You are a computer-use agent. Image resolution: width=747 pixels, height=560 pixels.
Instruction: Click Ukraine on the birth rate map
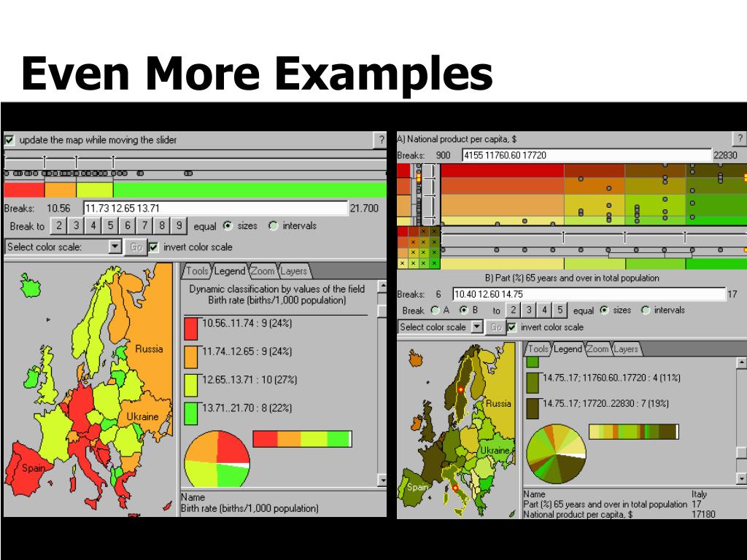142,416
